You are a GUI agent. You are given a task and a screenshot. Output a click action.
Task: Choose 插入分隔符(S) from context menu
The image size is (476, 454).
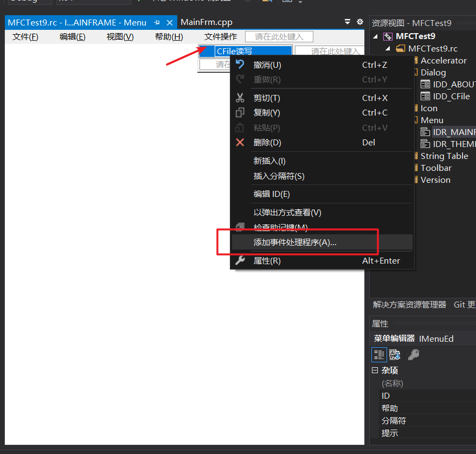[322, 176]
